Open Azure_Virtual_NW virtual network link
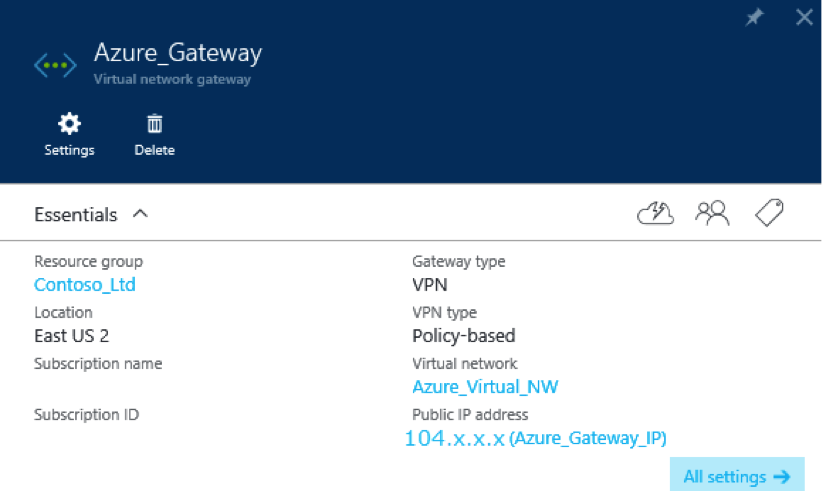Screen dimensions: 822x492 [x=485, y=387]
